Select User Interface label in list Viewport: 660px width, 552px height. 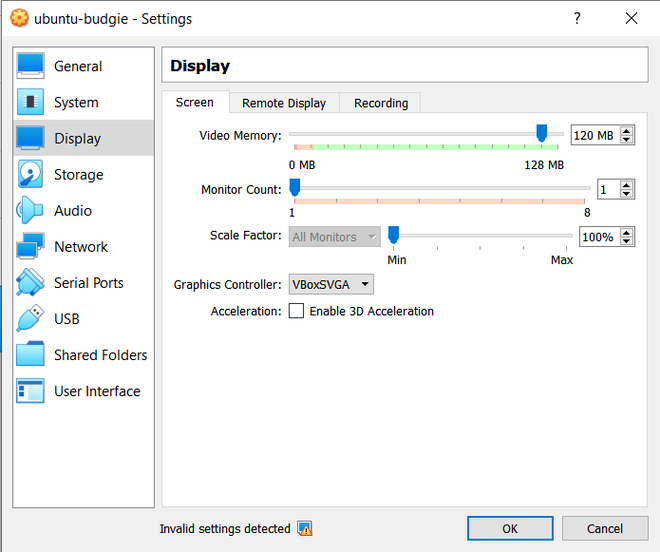coord(97,391)
